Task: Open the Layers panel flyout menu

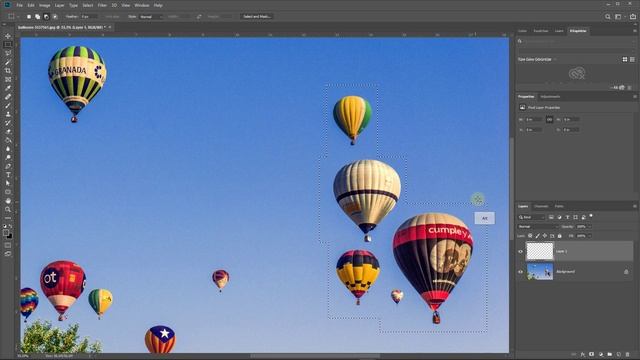Action: [635, 207]
